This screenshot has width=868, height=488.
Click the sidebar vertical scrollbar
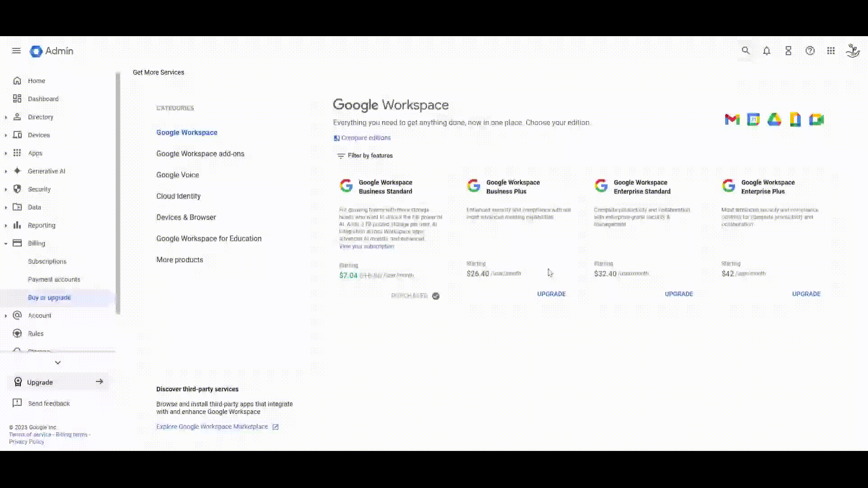(x=118, y=193)
